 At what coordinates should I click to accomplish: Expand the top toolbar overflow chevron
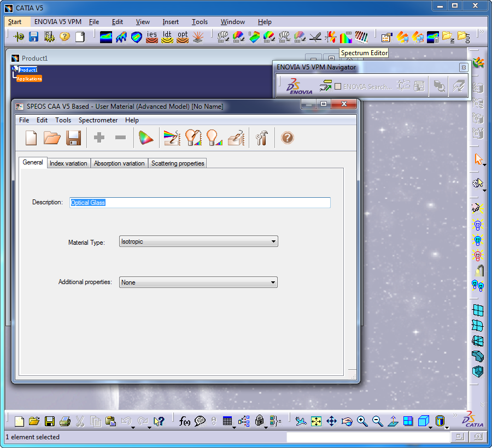[481, 32]
